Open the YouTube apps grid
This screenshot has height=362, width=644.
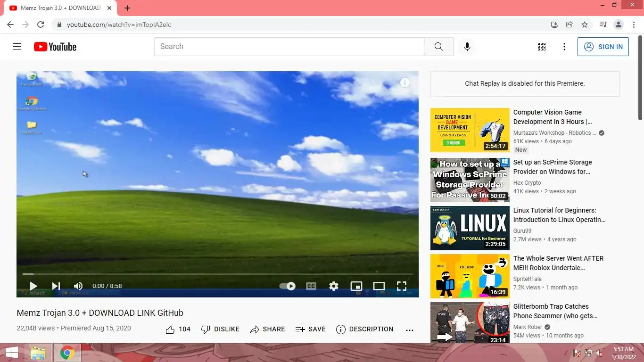542,47
